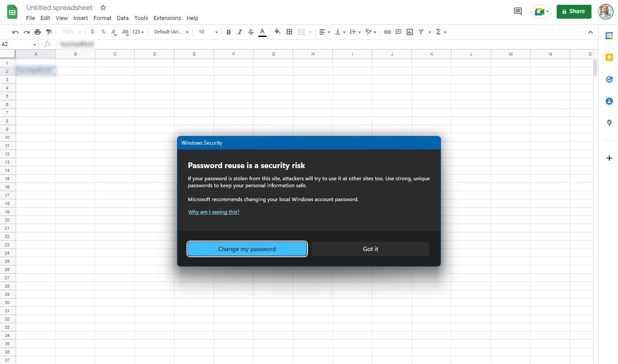Screen dimensions: 618x364
Task: Toggle italic formatting
Action: (x=240, y=32)
